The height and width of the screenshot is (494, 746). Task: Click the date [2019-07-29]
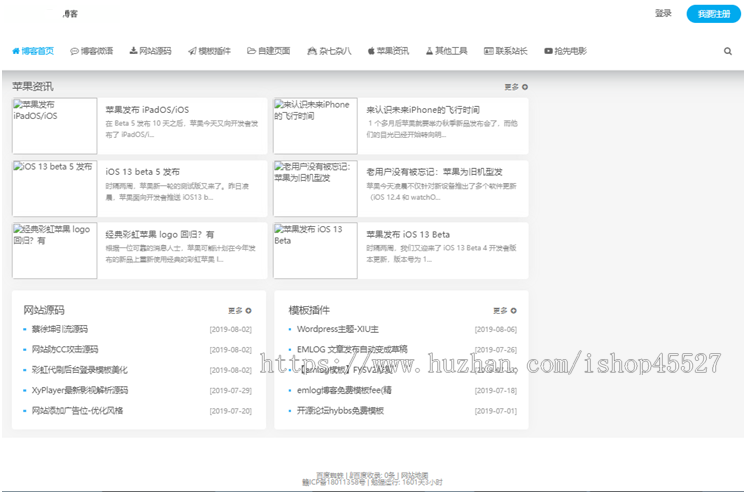coord(231,391)
